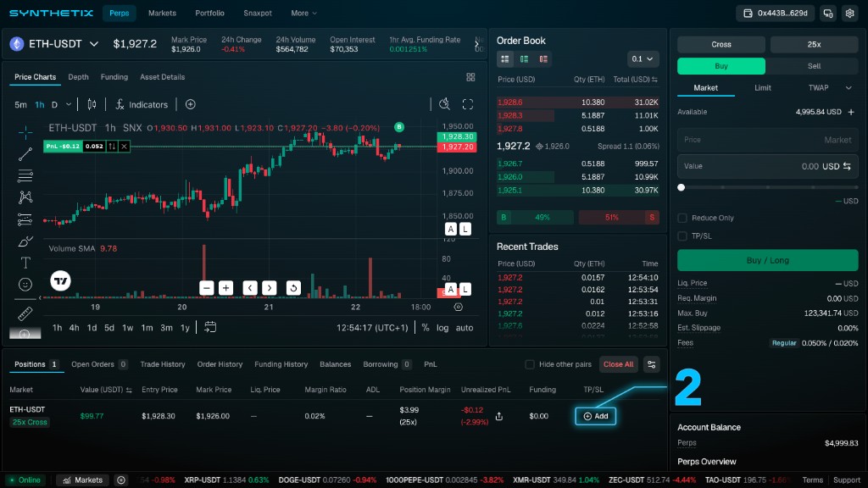Zoom out the chart

click(x=207, y=288)
